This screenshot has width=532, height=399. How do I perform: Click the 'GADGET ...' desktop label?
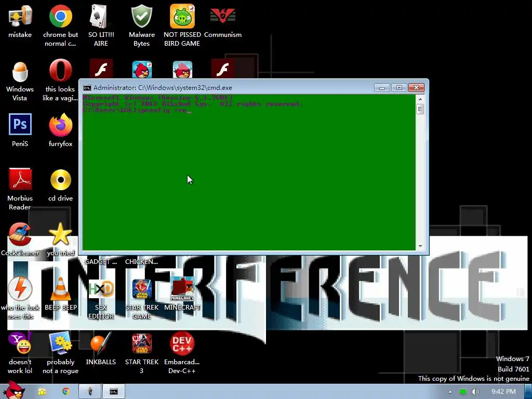pos(100,262)
